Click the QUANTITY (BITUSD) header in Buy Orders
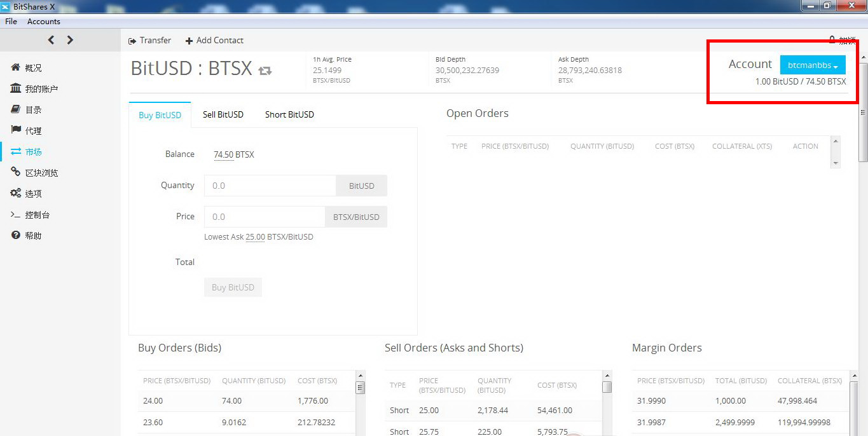Viewport: 868px width, 436px height. click(x=254, y=381)
